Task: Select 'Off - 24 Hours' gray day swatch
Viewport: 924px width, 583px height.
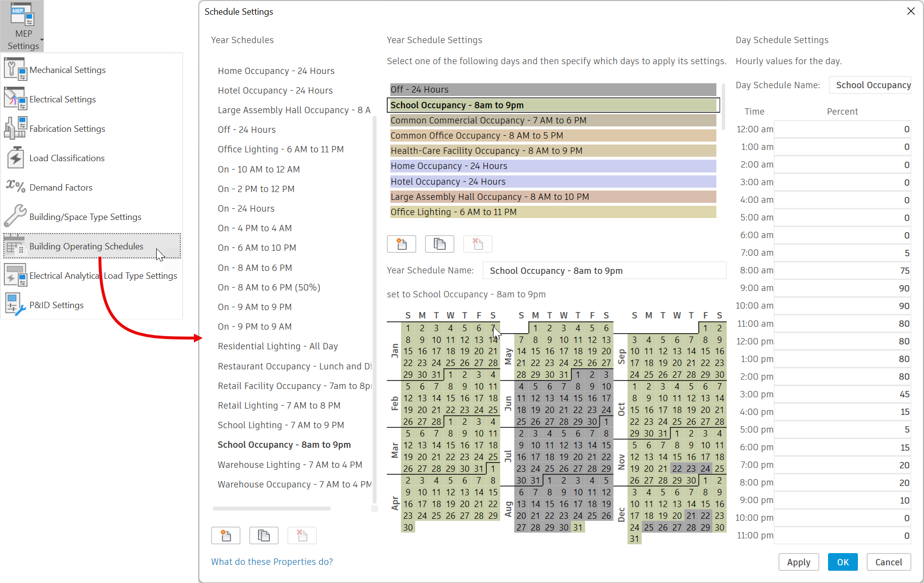Action: tap(553, 90)
